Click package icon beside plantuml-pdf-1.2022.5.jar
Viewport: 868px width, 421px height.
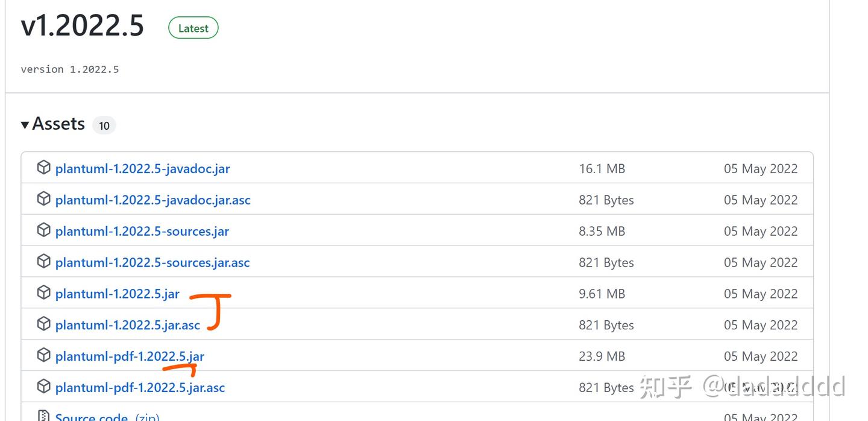point(43,356)
